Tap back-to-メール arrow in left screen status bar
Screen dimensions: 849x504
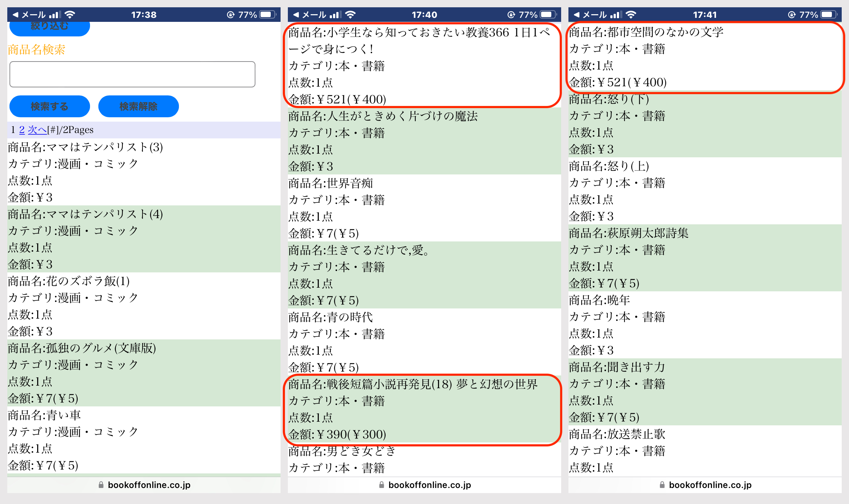tap(15, 15)
